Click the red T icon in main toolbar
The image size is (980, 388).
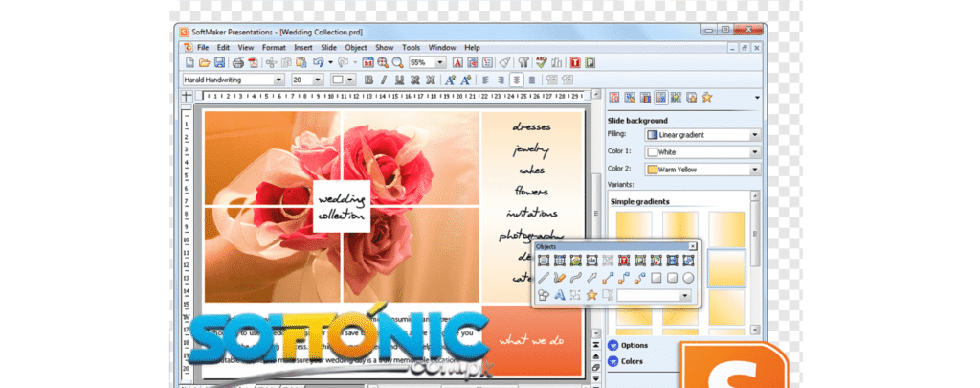pyautogui.click(x=574, y=62)
